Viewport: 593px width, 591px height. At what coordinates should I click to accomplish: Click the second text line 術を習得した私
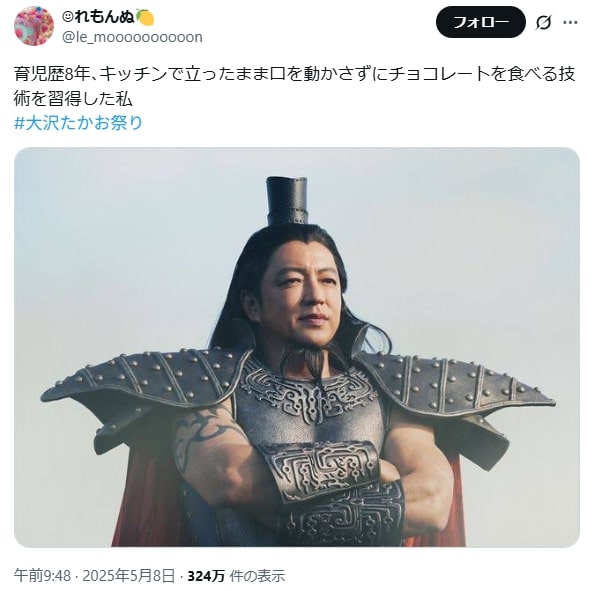coord(73,98)
